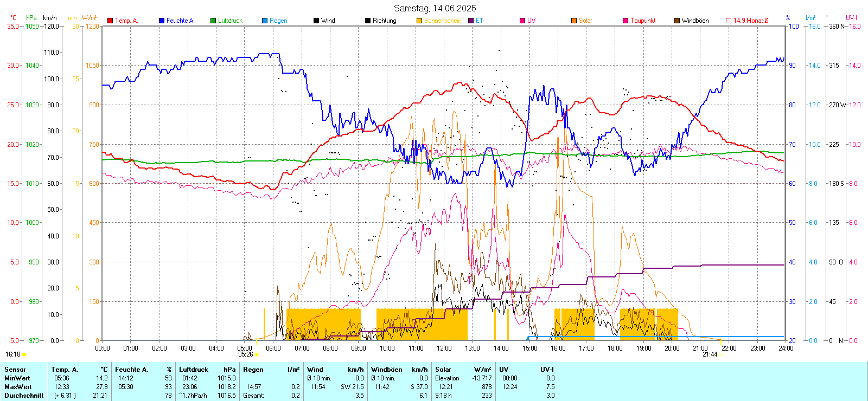
Task: Select the Luftdruck column header in the table
Action: [x=194, y=370]
